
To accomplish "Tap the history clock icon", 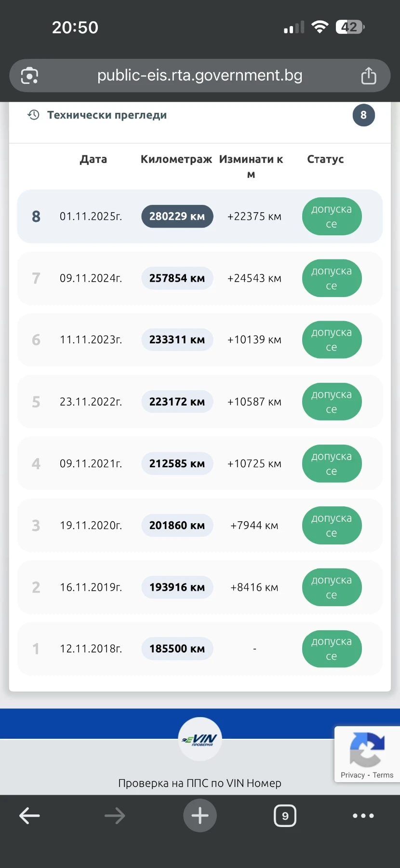I will click(x=33, y=115).
